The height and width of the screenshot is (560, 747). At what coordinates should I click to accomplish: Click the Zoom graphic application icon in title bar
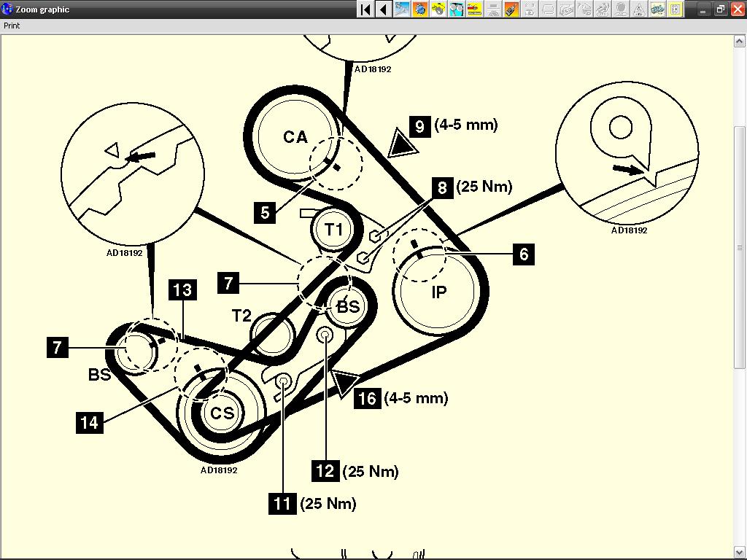7,9
